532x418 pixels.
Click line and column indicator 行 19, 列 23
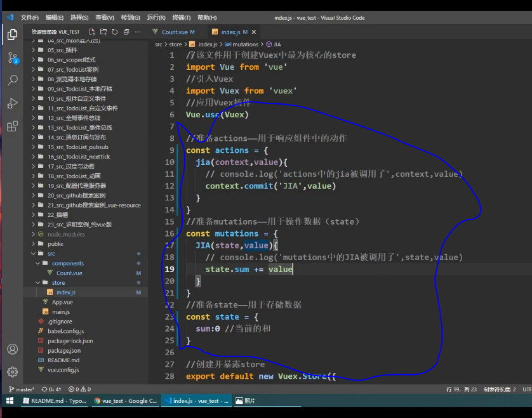pos(462,389)
